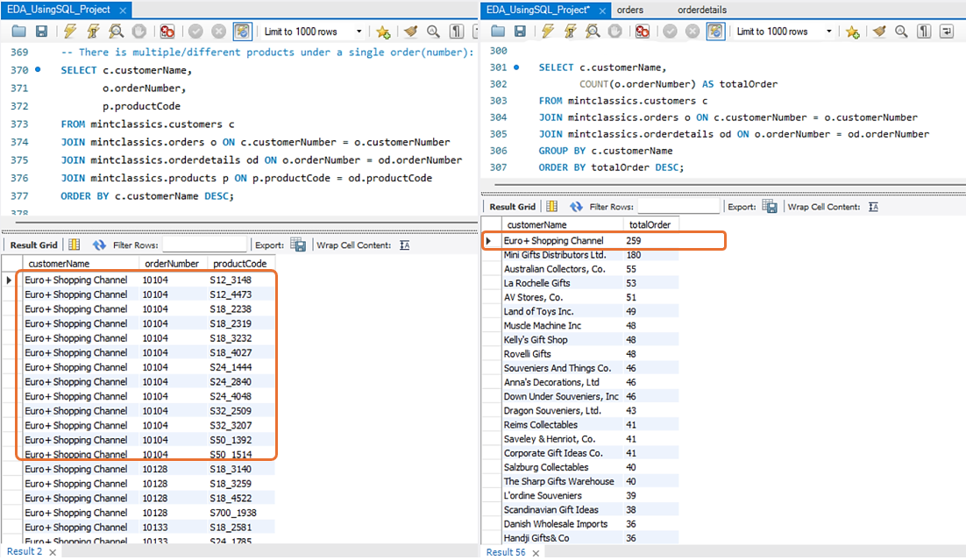Select product code cell S12_3148
Viewport: 966px width, 560px height.
pos(240,280)
